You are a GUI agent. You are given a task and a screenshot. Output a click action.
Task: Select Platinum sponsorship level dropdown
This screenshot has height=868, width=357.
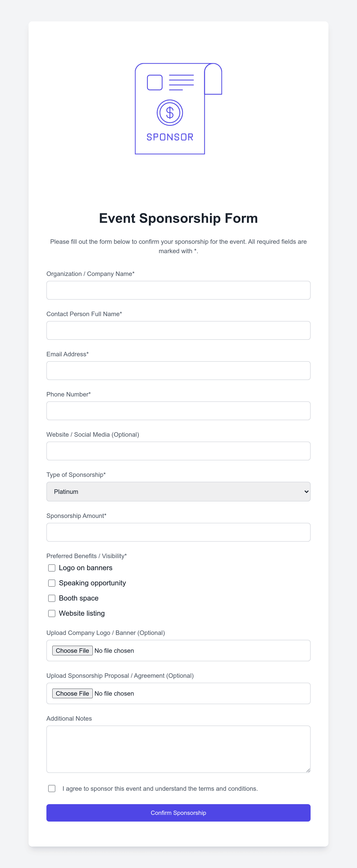178,492
